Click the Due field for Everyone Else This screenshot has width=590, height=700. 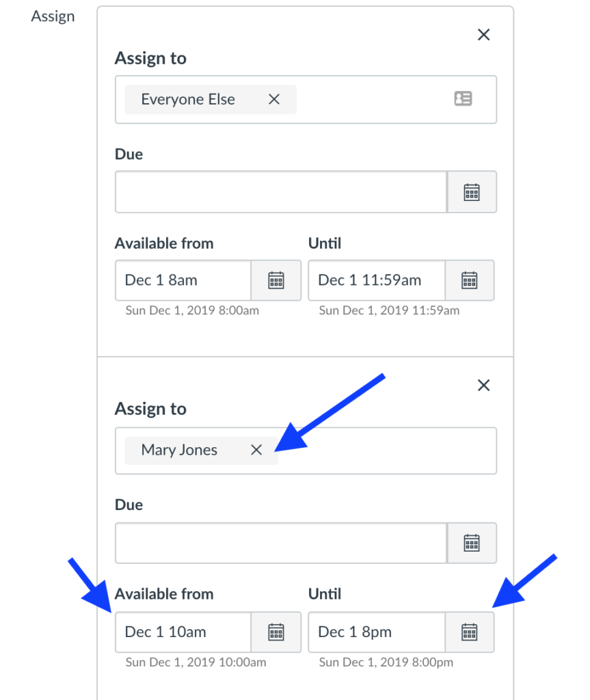(x=281, y=192)
